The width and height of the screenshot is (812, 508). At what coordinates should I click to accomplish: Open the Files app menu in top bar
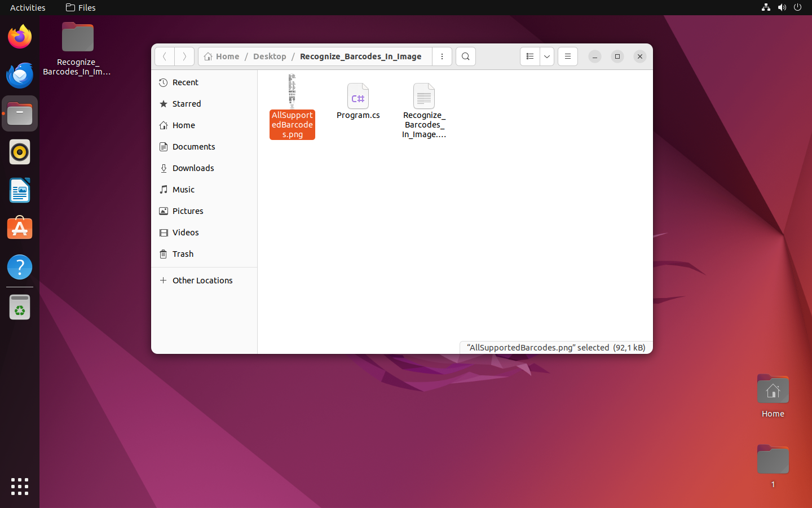[81, 7]
